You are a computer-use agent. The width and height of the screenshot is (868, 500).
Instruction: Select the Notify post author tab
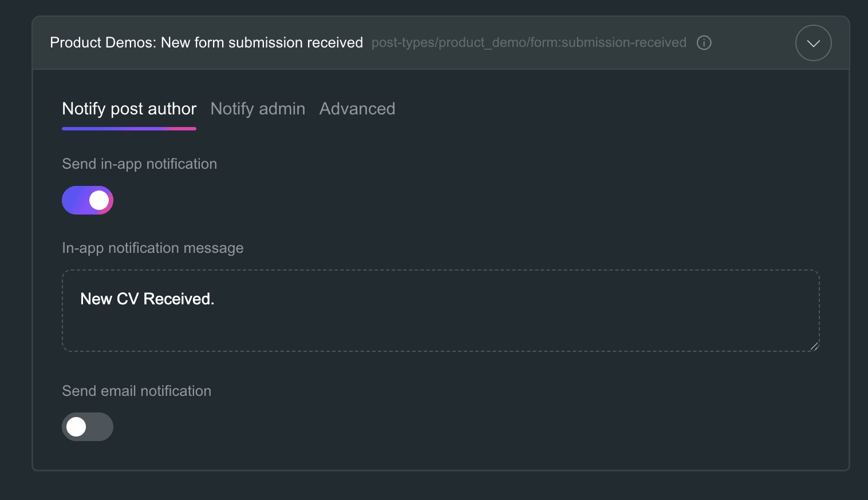pyautogui.click(x=129, y=109)
